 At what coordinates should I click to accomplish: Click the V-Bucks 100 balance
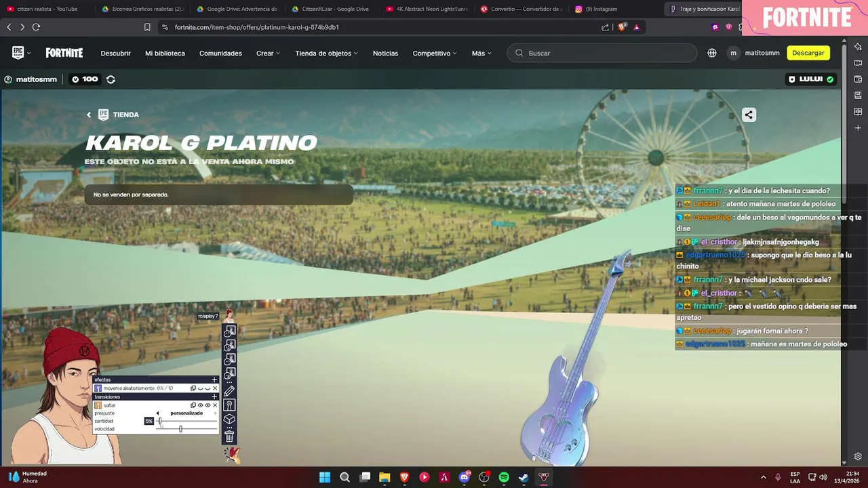pyautogui.click(x=85, y=79)
